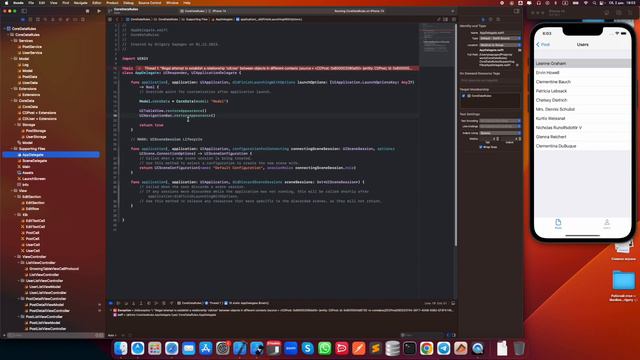Open the File menu
This screenshot has width=640, height=360.
(x=31, y=2)
